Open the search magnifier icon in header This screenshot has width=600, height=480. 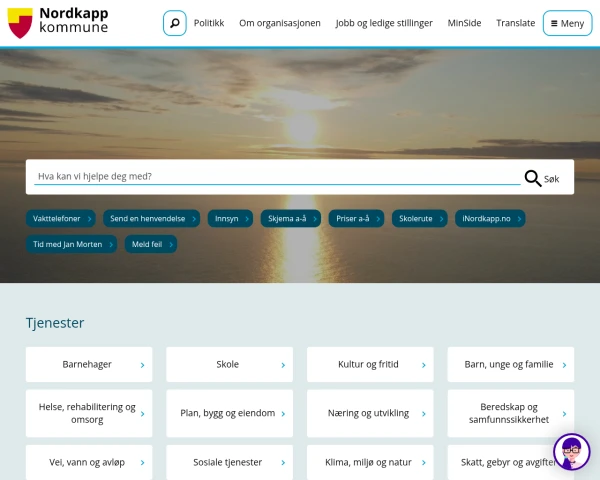click(x=175, y=23)
